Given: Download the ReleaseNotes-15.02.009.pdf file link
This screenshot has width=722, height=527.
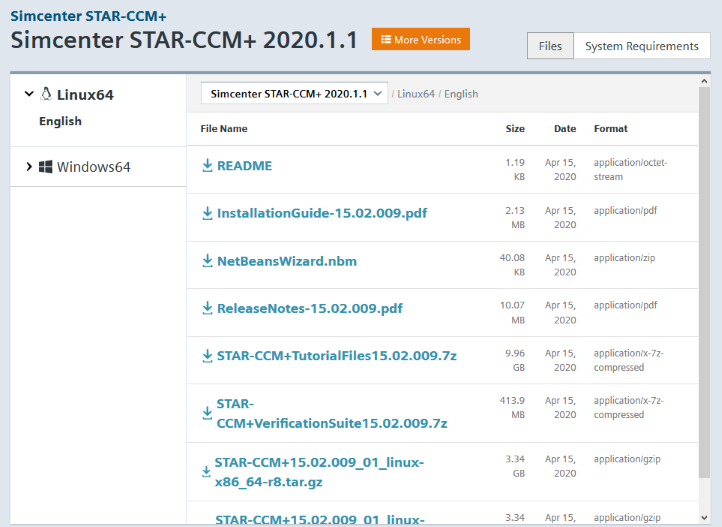Looking at the screenshot, I should click(x=309, y=309).
